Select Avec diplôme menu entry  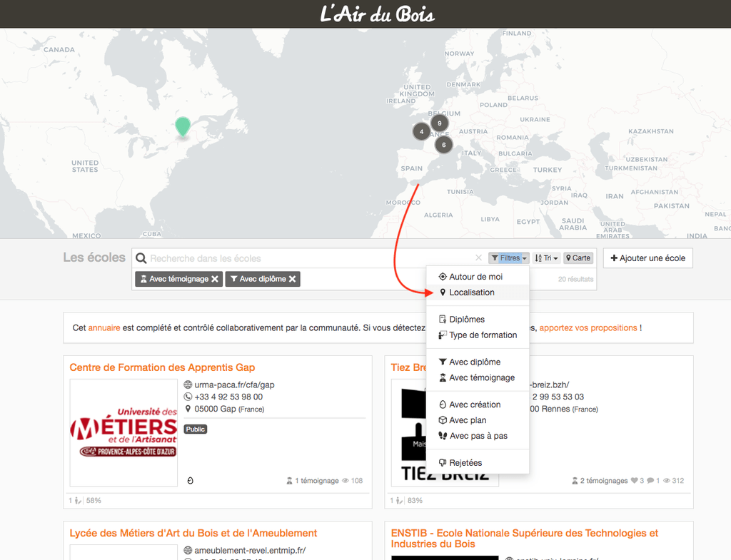[x=478, y=362]
